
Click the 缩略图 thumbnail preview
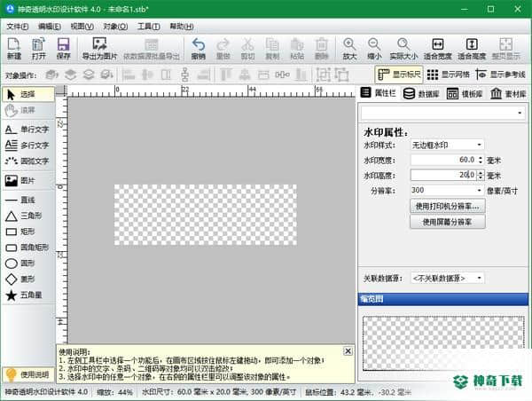443,343
